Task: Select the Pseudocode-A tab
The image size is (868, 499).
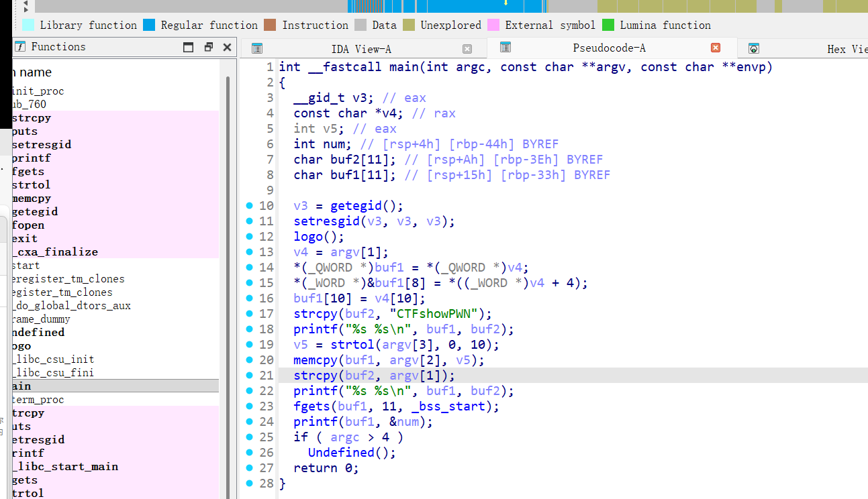Action: [609, 48]
